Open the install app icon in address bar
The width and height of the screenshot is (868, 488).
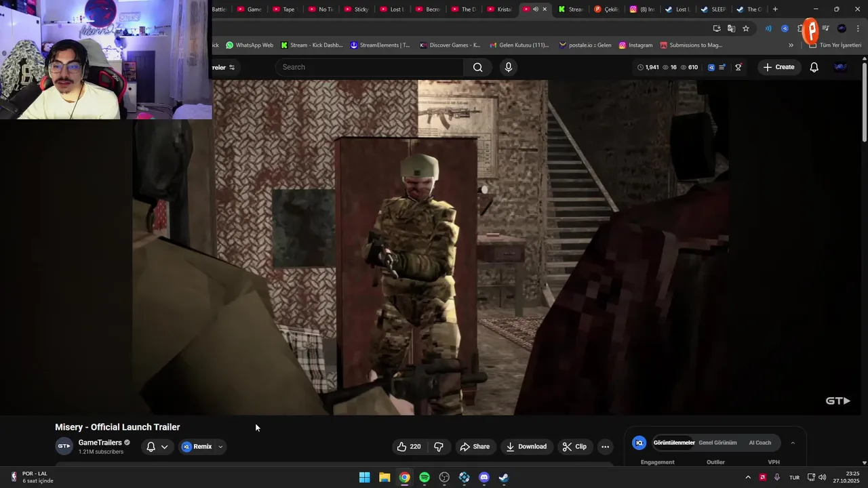(717, 28)
